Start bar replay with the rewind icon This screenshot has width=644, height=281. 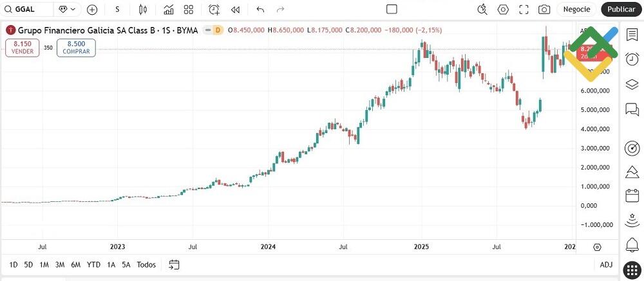[235, 10]
